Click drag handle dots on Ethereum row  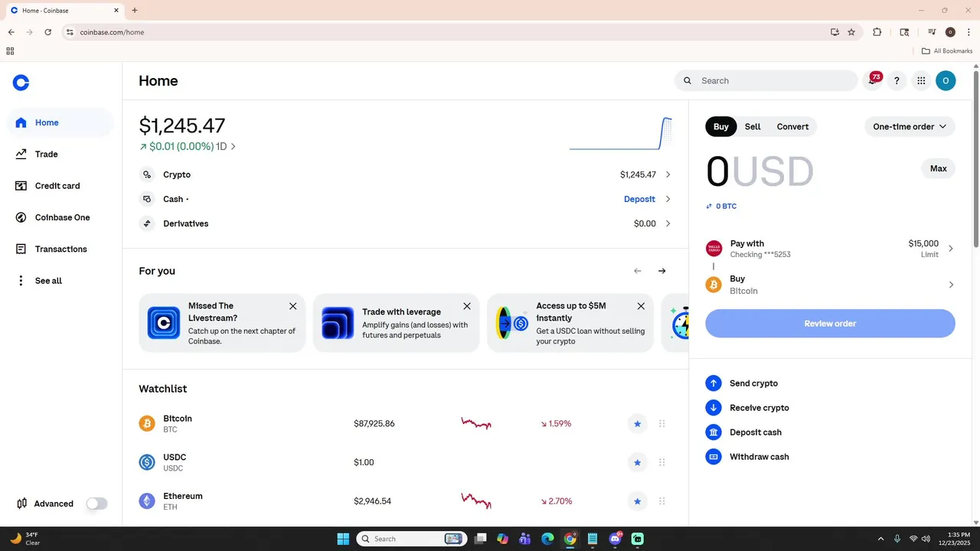coord(662,501)
